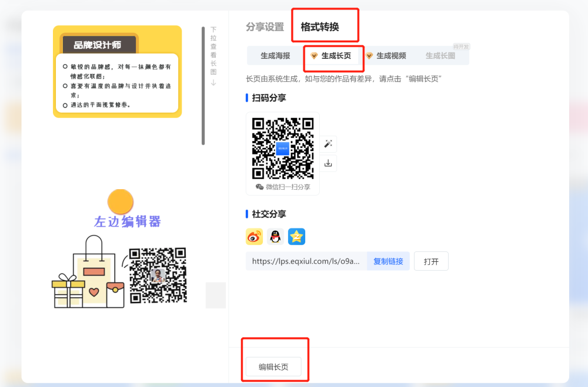Click the 复制链接 button
588x387 pixels.
pos(388,261)
